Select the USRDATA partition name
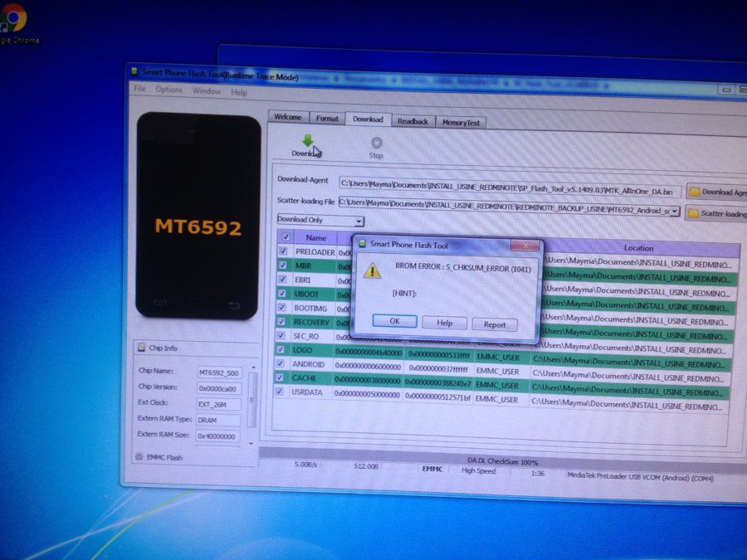Viewport: 747px width, 560px height. pyautogui.click(x=307, y=392)
